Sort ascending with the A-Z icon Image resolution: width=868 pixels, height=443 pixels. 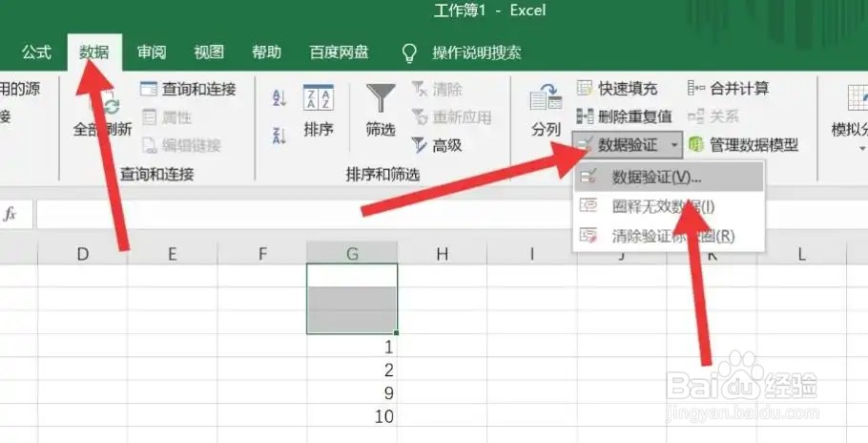[279, 98]
